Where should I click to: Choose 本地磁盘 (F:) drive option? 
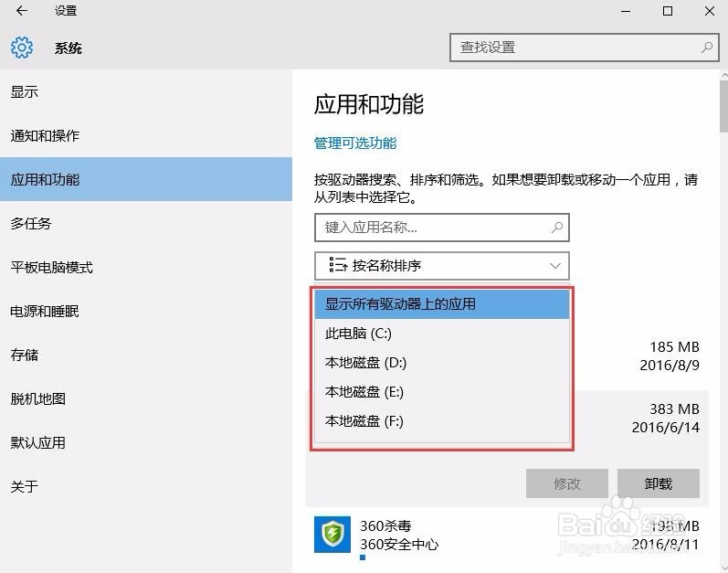tap(441, 421)
